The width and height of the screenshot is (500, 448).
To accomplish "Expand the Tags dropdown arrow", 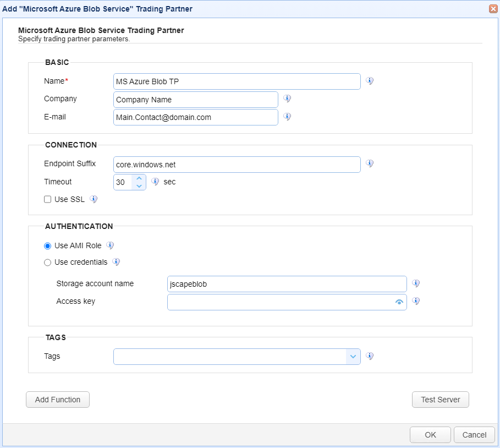I will [353, 357].
